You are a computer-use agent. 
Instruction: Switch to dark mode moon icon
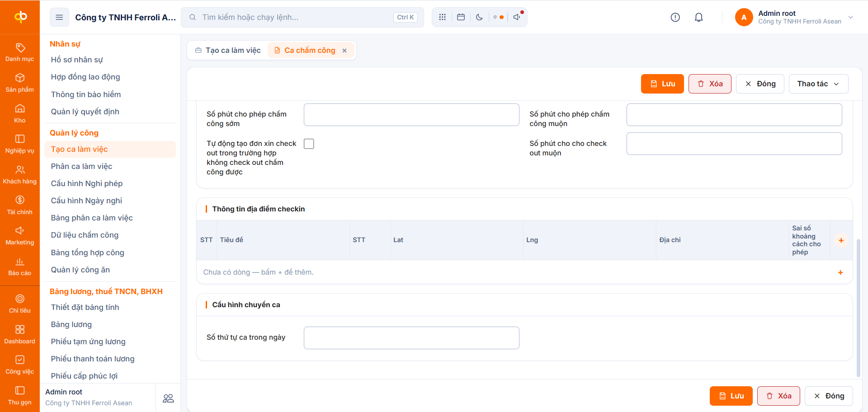click(479, 17)
